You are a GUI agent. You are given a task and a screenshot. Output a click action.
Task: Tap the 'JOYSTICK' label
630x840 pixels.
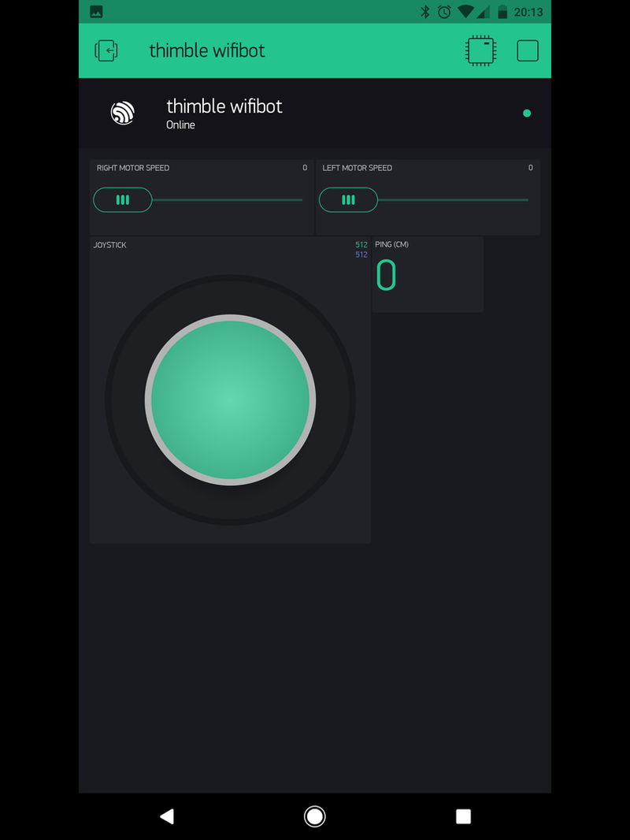[x=109, y=245]
